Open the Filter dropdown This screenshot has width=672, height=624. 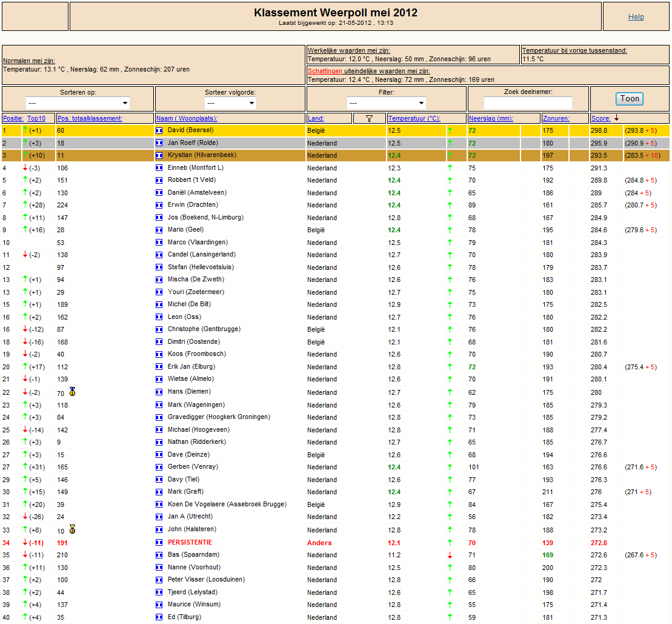386,103
